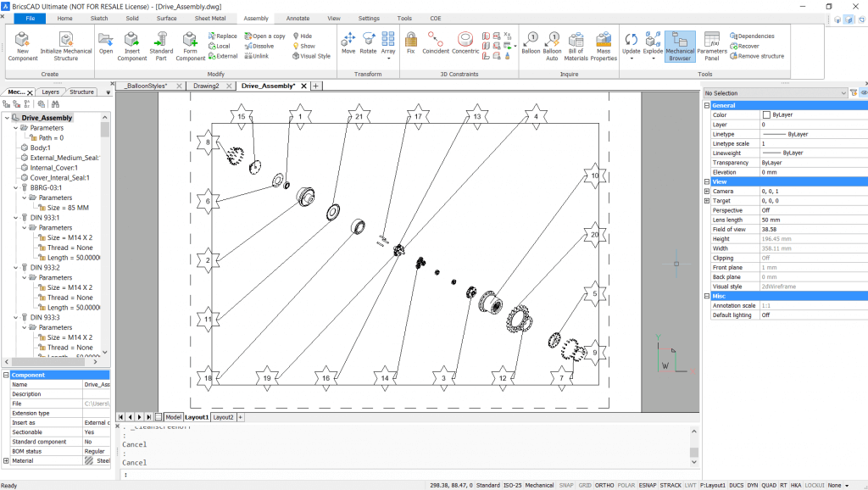
Task: Click the Explode tool icon
Action: click(x=653, y=44)
